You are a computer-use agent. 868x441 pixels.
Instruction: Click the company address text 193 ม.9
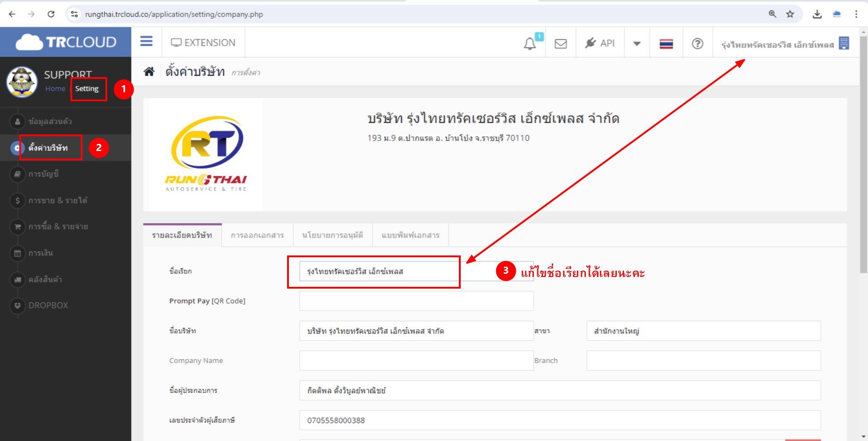449,138
